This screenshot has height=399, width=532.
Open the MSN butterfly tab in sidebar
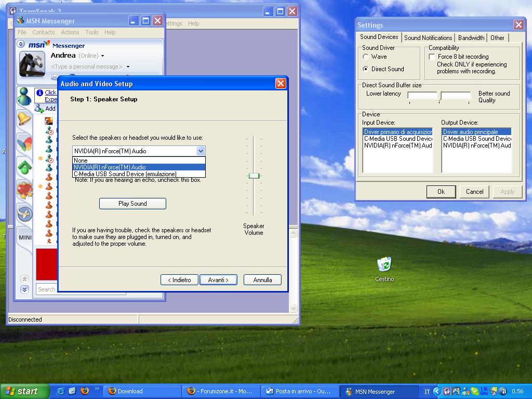tap(24, 143)
